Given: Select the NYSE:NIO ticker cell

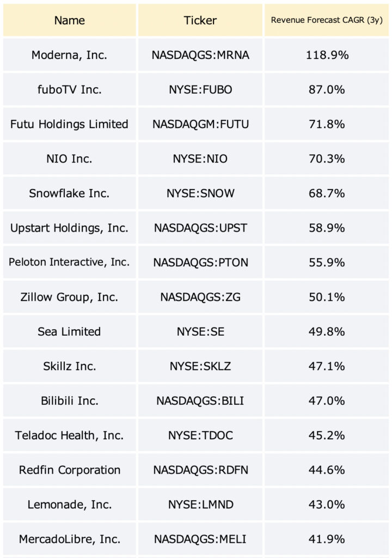Looking at the screenshot, I should click(200, 159).
